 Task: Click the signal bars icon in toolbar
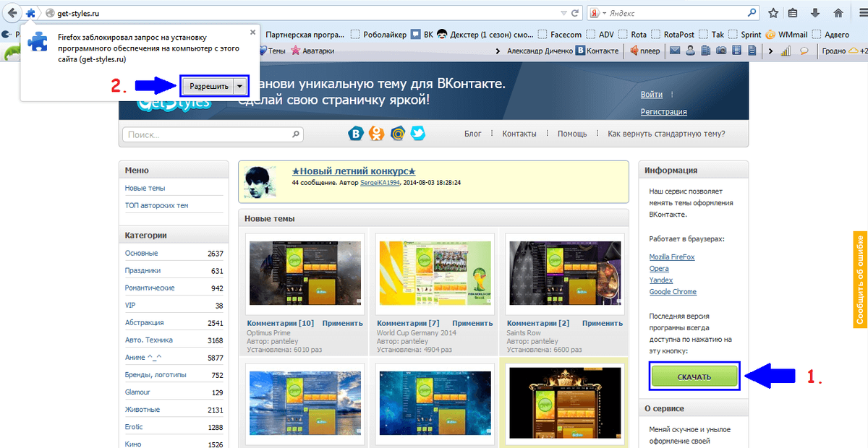(x=786, y=51)
